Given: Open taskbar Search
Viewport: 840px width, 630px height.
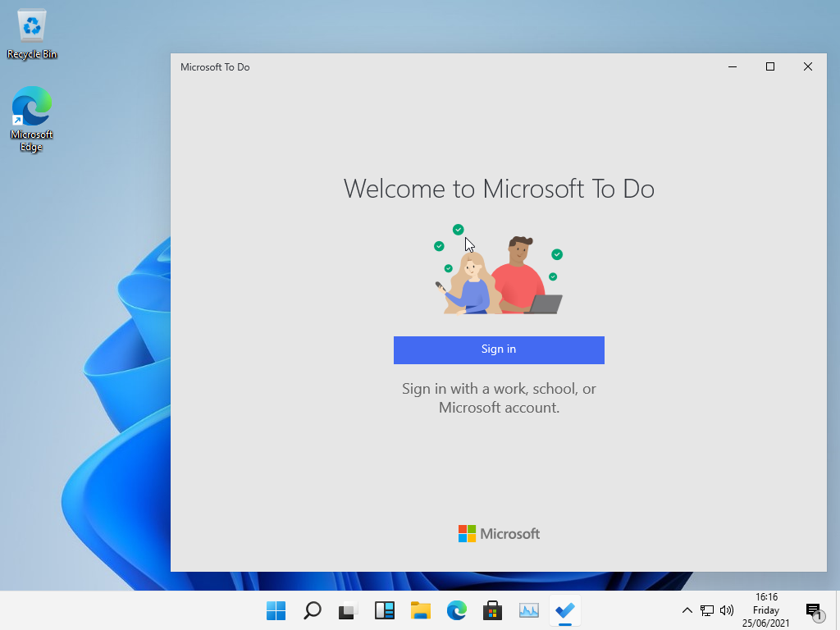Looking at the screenshot, I should click(x=313, y=610).
